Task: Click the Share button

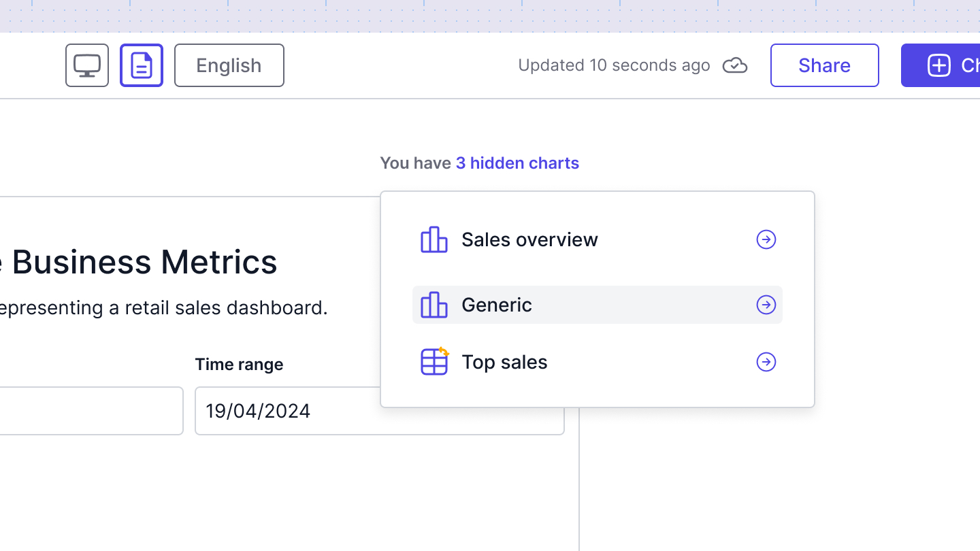Action: pos(825,65)
